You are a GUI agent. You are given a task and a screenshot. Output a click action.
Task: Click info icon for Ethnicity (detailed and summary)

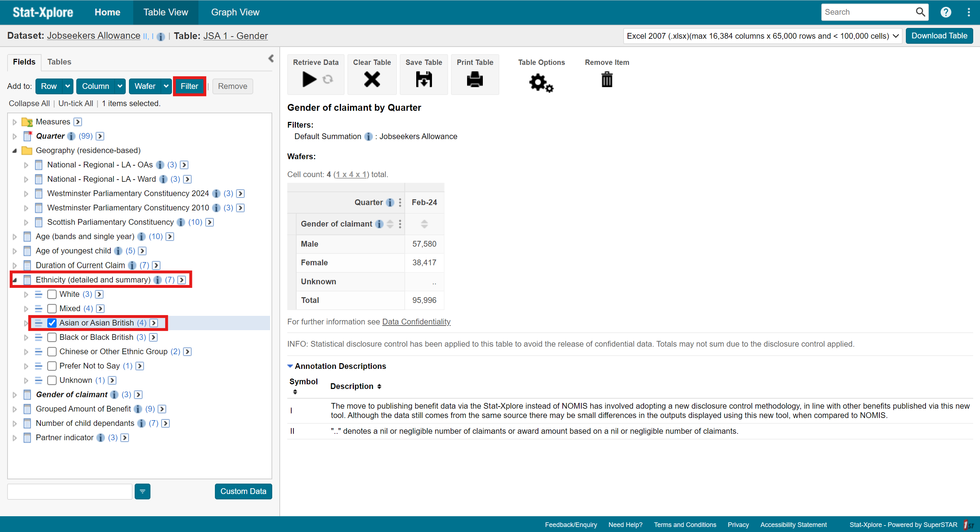(x=158, y=280)
